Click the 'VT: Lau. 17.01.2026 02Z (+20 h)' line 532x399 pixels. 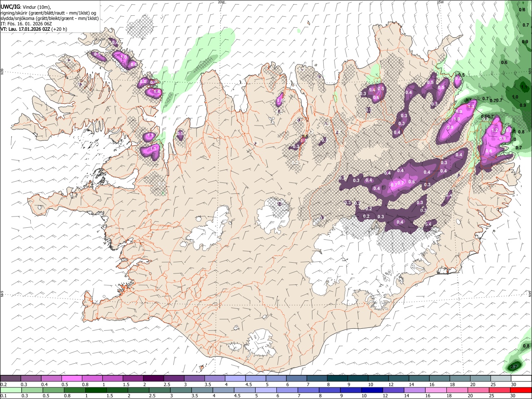tap(34, 29)
